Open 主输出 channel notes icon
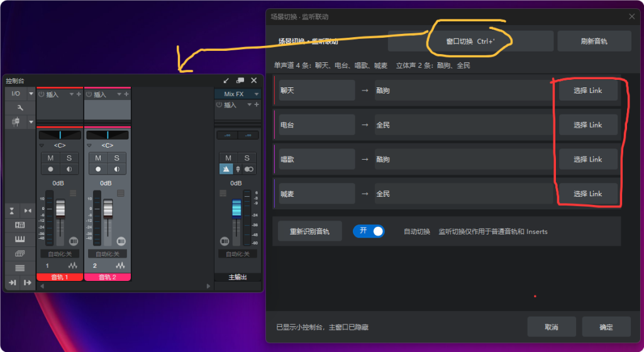The width and height of the screenshot is (644, 352). tap(223, 193)
